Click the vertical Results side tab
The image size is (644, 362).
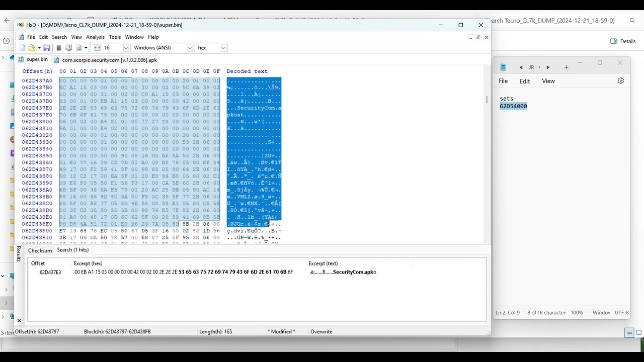point(19,253)
